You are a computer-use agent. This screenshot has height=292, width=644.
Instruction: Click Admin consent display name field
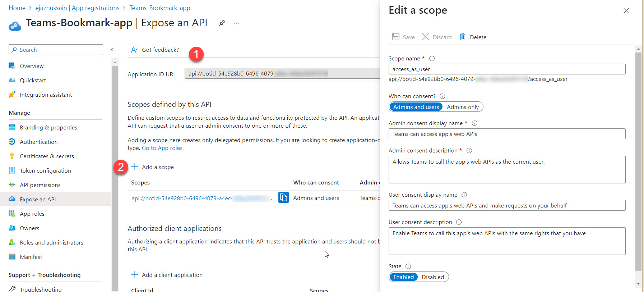click(507, 134)
